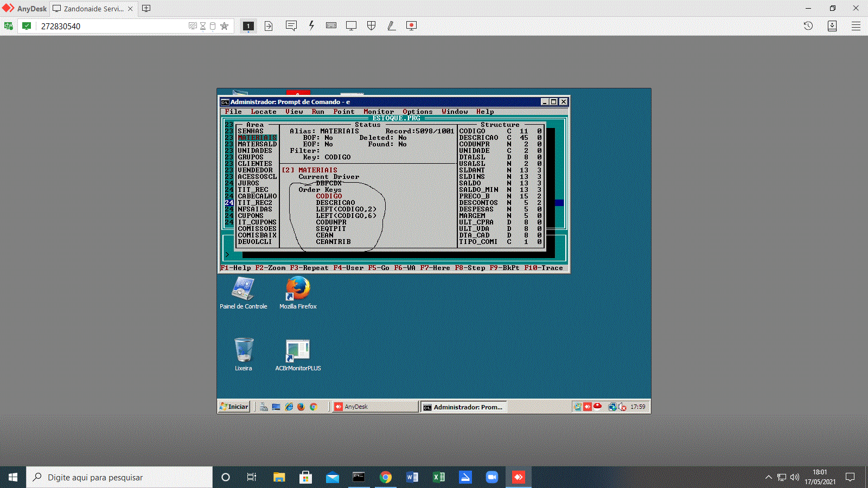Add address to favorites star icon

(224, 26)
